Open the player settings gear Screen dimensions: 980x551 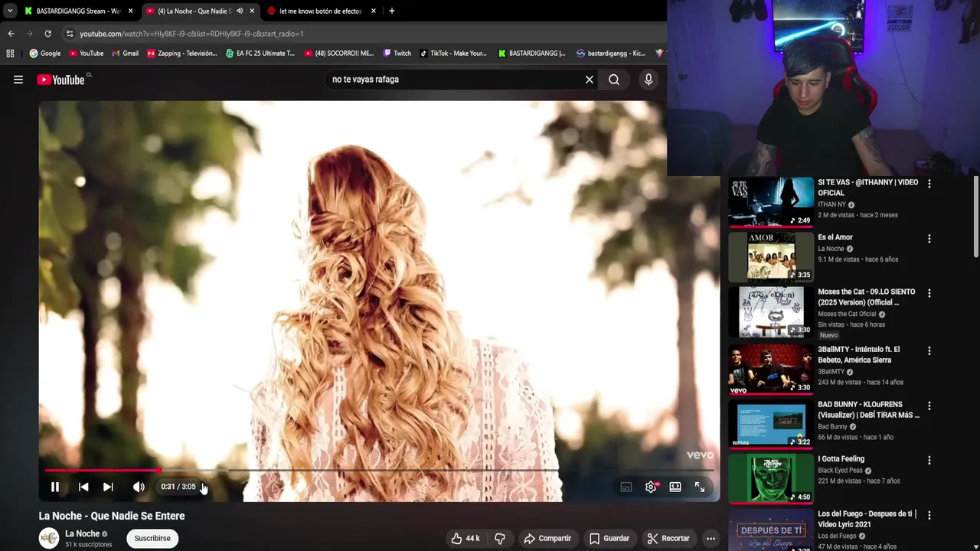(651, 487)
